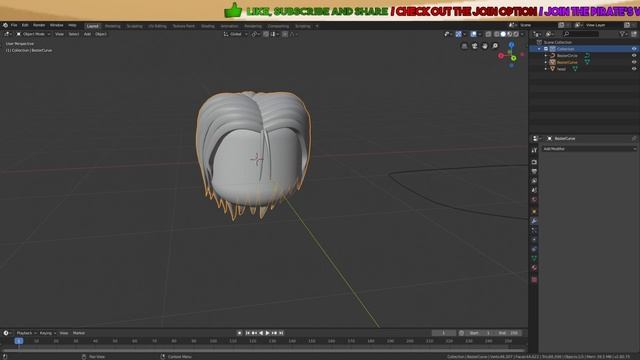
Task: Open the viewport View menu
Action: click(59, 34)
